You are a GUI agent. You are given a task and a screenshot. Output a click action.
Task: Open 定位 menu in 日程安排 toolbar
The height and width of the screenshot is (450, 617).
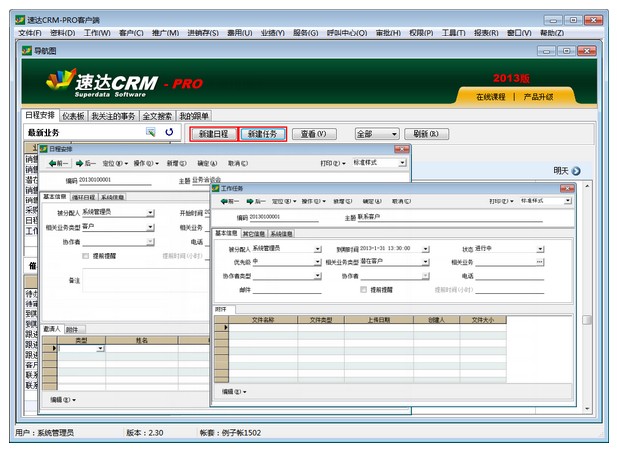(115, 163)
